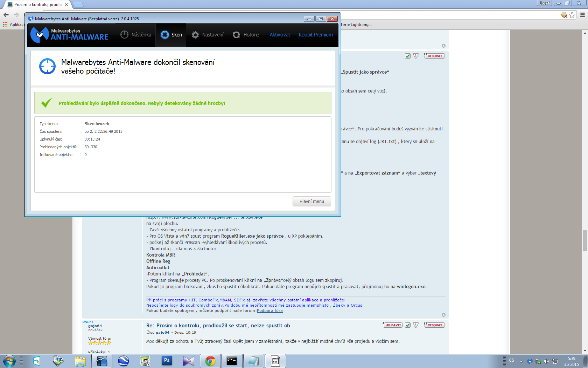Click CITOVAT on gajo64's post

434,325
